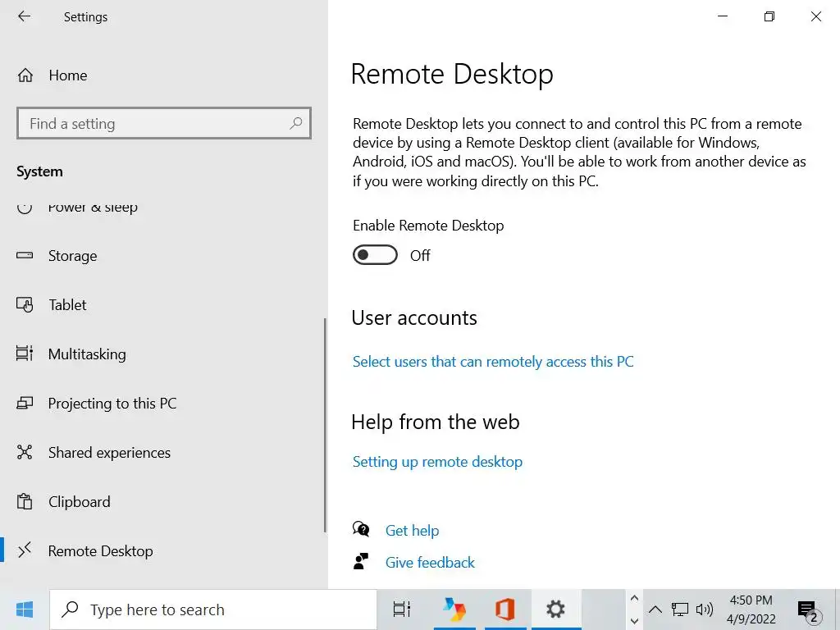This screenshot has width=840, height=630.
Task: Open Select users that can remotely access
Action: coord(493,362)
